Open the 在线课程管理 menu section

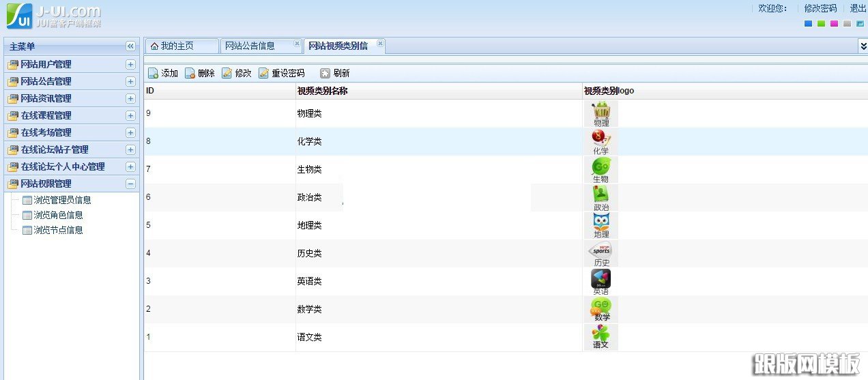72,115
